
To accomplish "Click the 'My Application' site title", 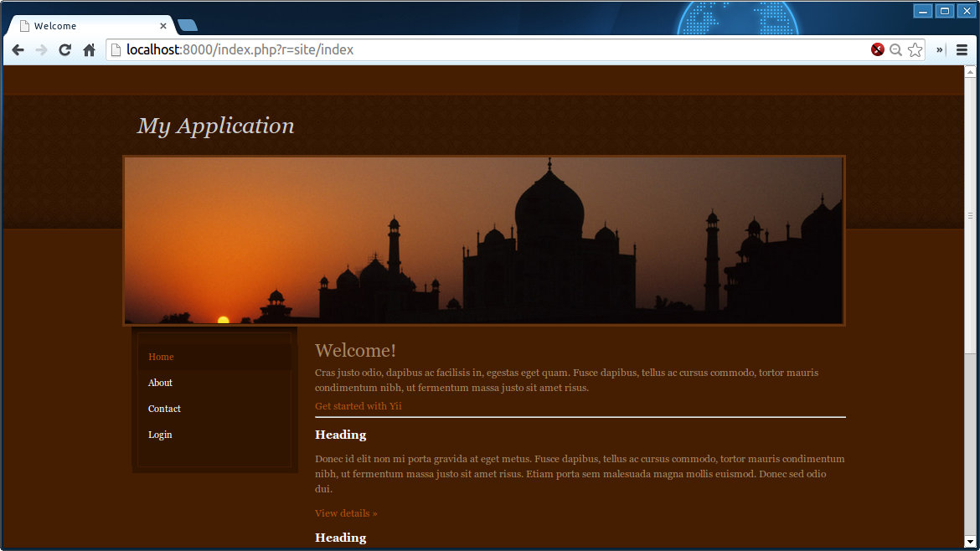I will 216,126.
